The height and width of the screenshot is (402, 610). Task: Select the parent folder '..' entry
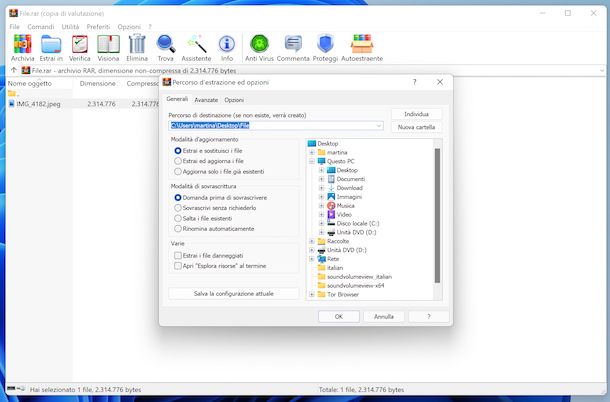(x=12, y=93)
